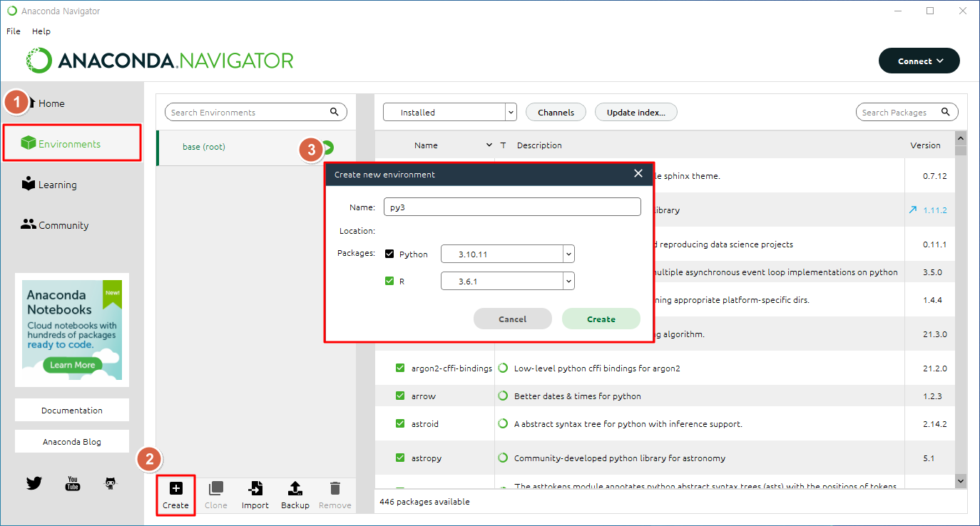The image size is (980, 526).
Task: Click the Channels button
Action: [x=556, y=113]
